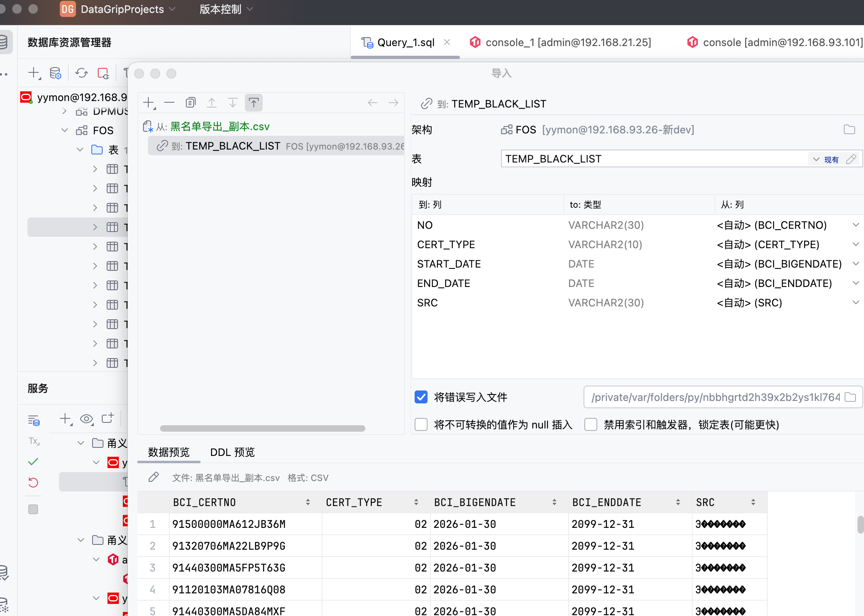Click the green commit checkmark in services
The image size is (864, 616).
click(x=33, y=461)
